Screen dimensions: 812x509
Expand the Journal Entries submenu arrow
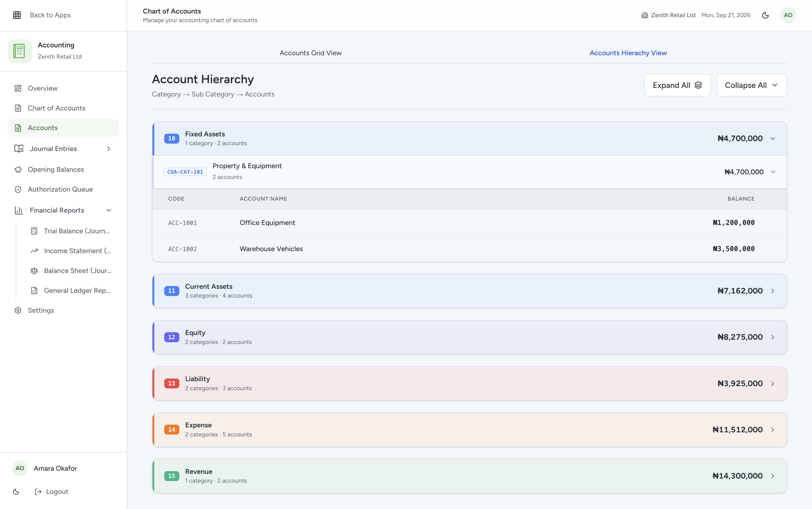[x=108, y=149]
